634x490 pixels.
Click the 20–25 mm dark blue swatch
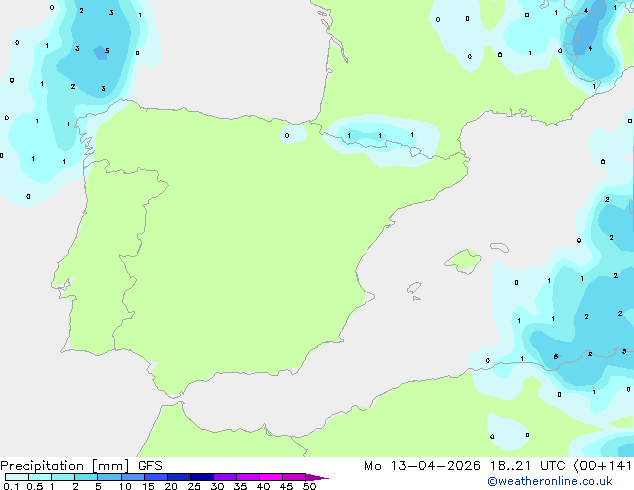(x=179, y=477)
